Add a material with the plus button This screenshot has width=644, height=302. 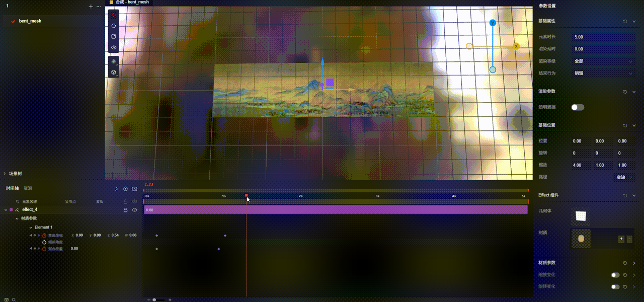(x=621, y=239)
